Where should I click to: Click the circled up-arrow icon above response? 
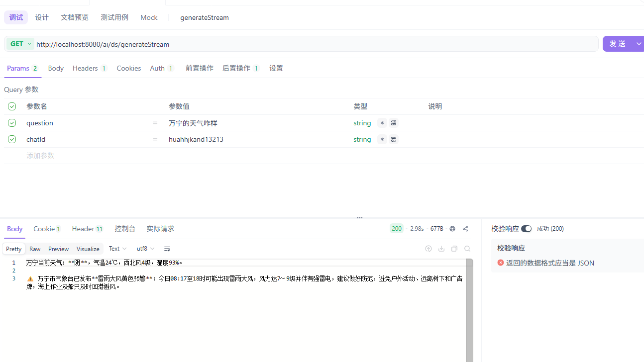[429, 249]
